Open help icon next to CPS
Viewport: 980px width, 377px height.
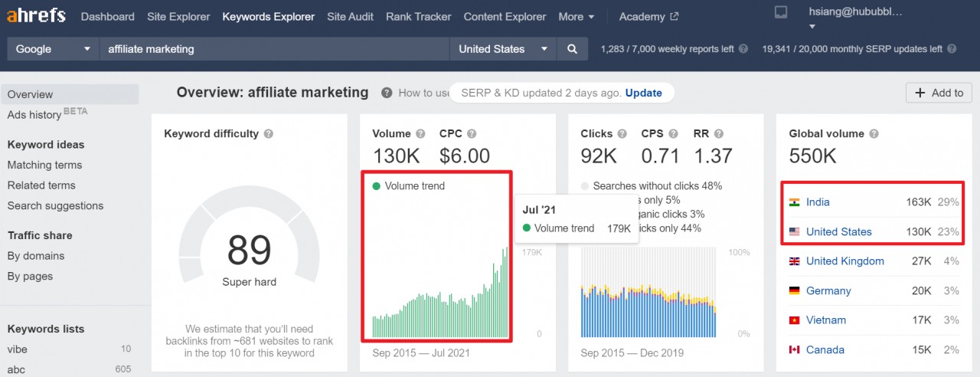point(675,133)
